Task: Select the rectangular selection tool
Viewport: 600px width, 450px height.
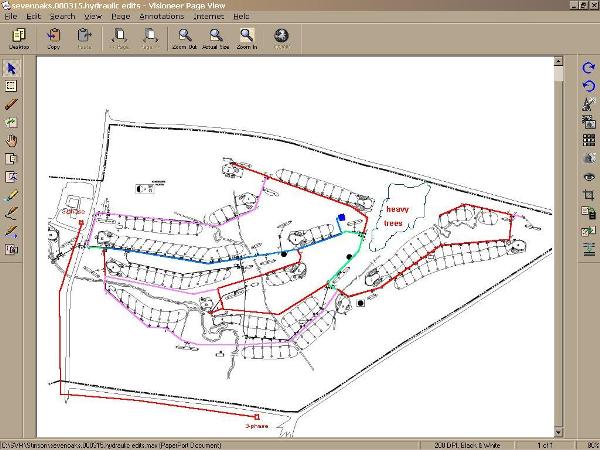Action: pos(12,86)
